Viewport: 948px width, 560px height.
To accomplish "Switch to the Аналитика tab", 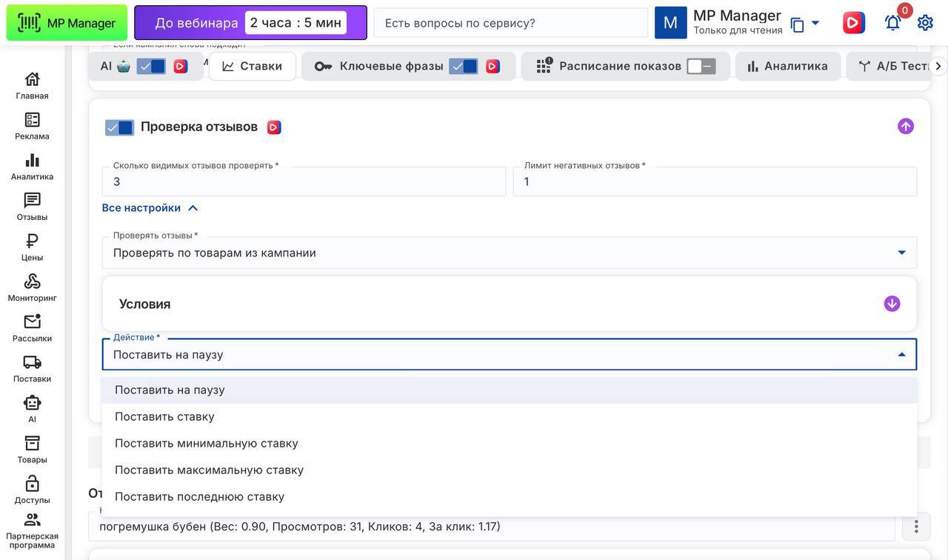I will [x=787, y=67].
